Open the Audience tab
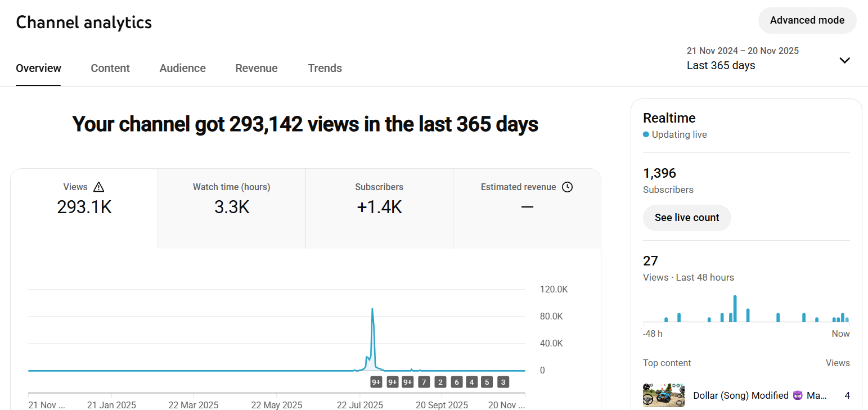The width and height of the screenshot is (868, 410). pos(182,68)
